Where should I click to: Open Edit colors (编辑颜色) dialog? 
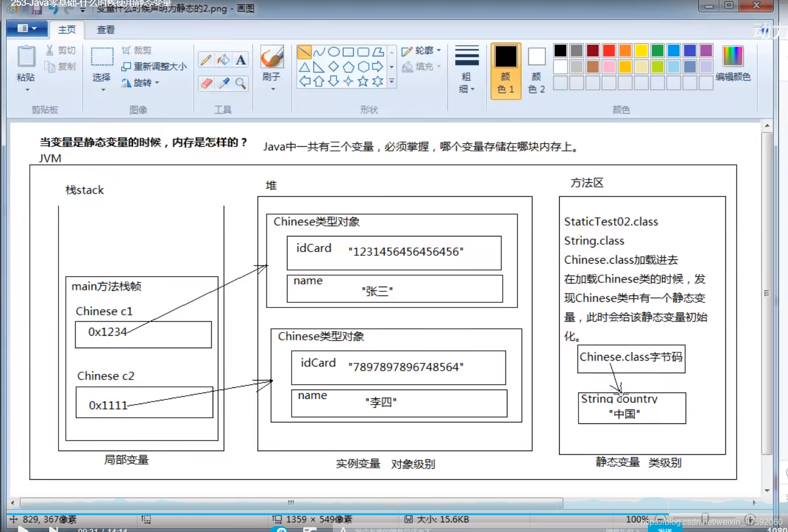(733, 64)
